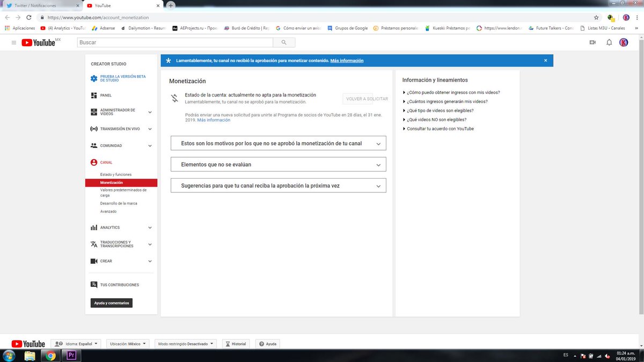
Task: Open Prueba la versión beta de Studio
Action: pyautogui.click(x=123, y=78)
